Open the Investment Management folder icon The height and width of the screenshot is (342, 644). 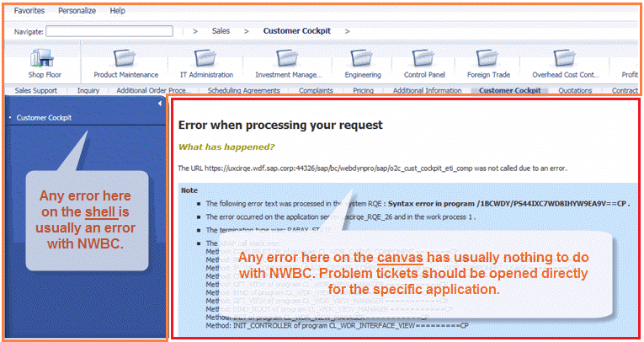point(287,58)
